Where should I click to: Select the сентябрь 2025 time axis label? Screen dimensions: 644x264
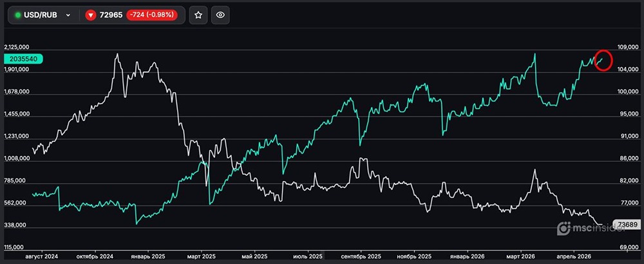[x=361, y=256]
